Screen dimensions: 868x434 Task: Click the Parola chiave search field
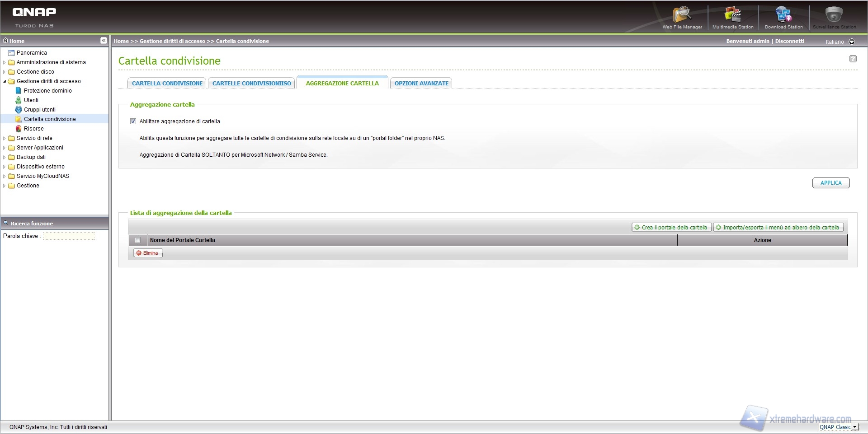[69, 236]
